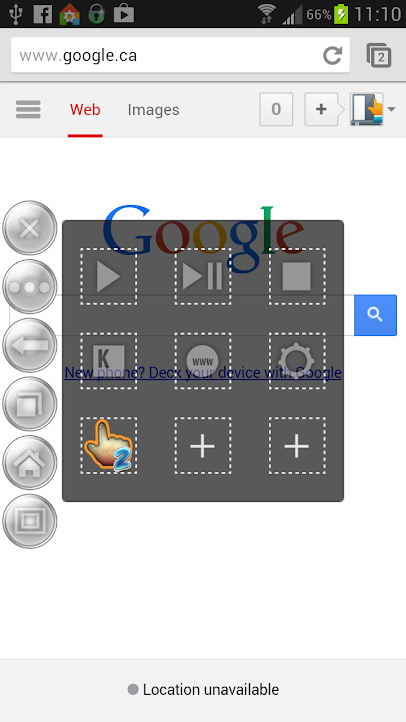The height and width of the screenshot is (722, 406).
Task: Expand the account dropdown arrow
Action: pos(391,109)
